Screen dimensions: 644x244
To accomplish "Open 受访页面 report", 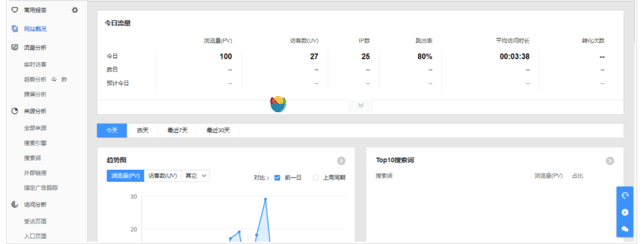I will tap(35, 221).
